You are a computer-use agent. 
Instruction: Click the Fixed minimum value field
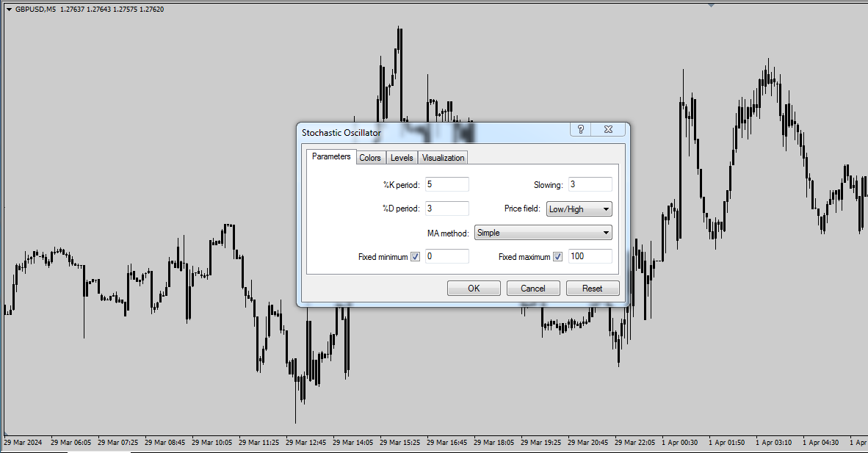point(446,256)
